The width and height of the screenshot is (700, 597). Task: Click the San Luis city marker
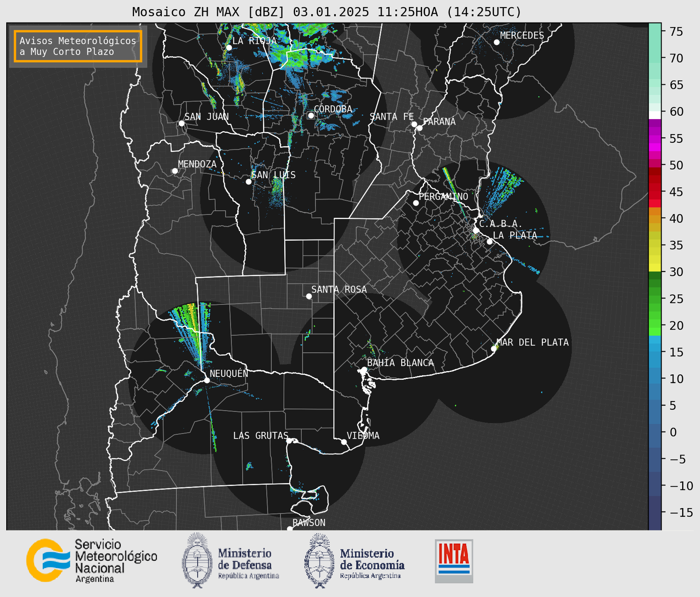click(249, 182)
